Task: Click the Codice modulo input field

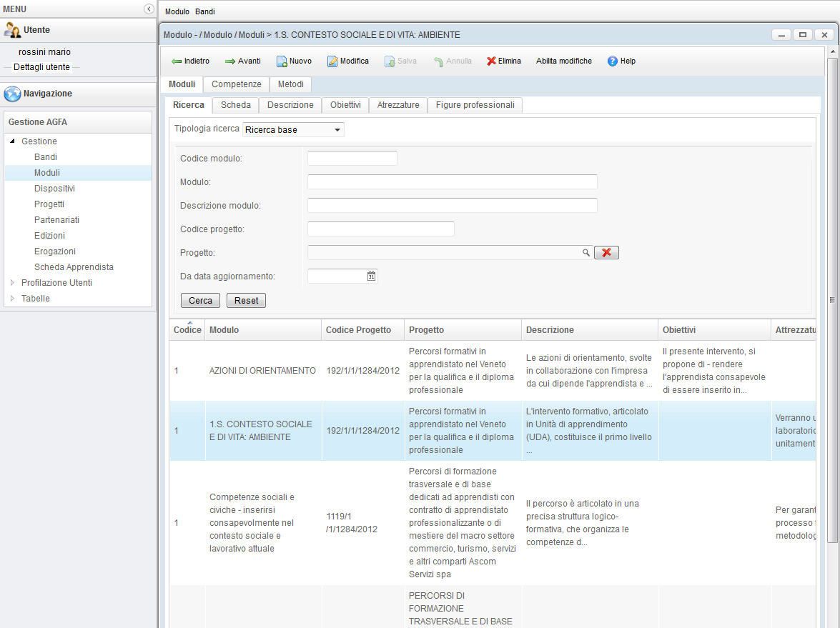Action: [352, 159]
